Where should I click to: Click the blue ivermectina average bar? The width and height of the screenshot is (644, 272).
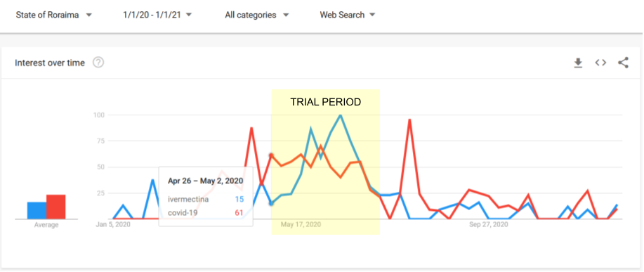pos(37,210)
